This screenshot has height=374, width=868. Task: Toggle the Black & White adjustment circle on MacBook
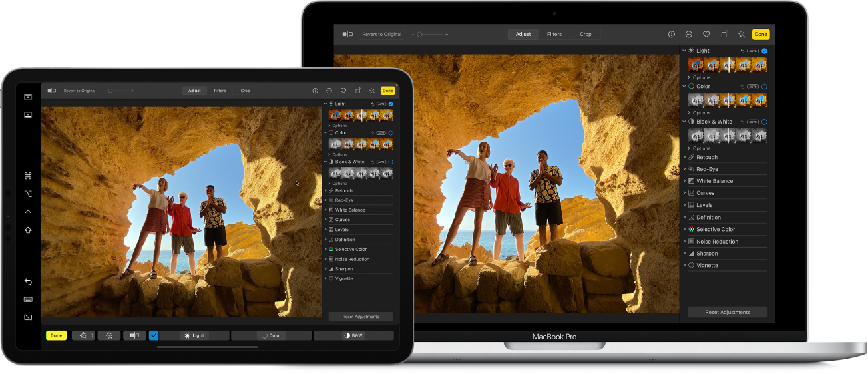(x=764, y=122)
